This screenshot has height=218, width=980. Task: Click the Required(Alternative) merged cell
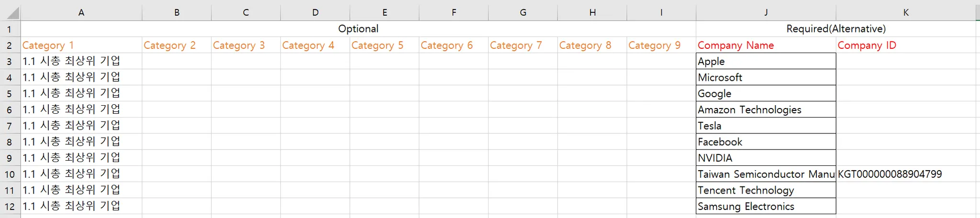(835, 29)
